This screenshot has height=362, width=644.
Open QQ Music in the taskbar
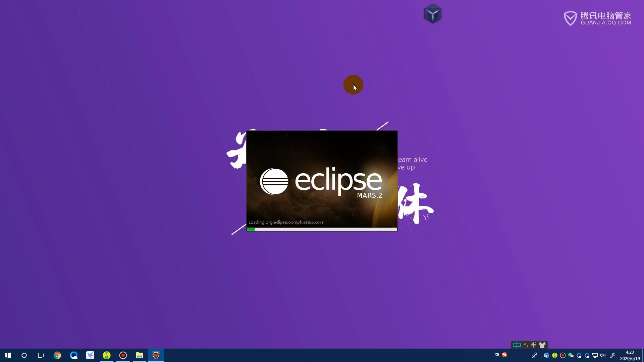click(x=107, y=355)
